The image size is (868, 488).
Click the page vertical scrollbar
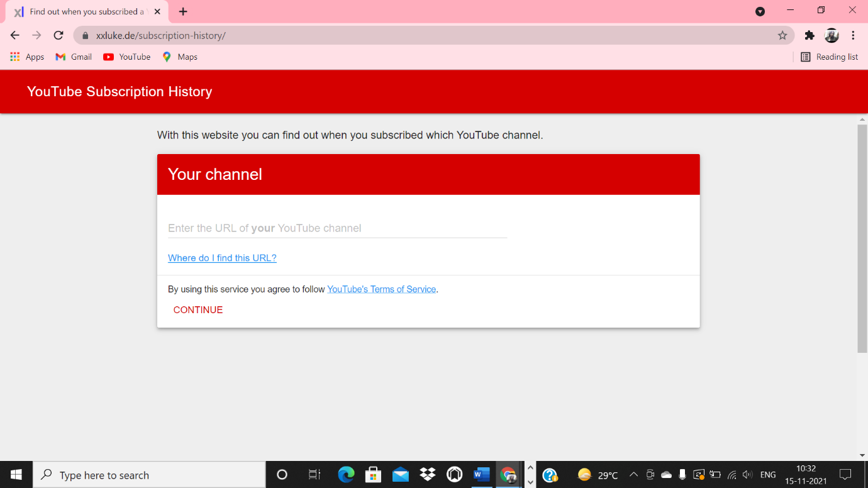pos(862,238)
